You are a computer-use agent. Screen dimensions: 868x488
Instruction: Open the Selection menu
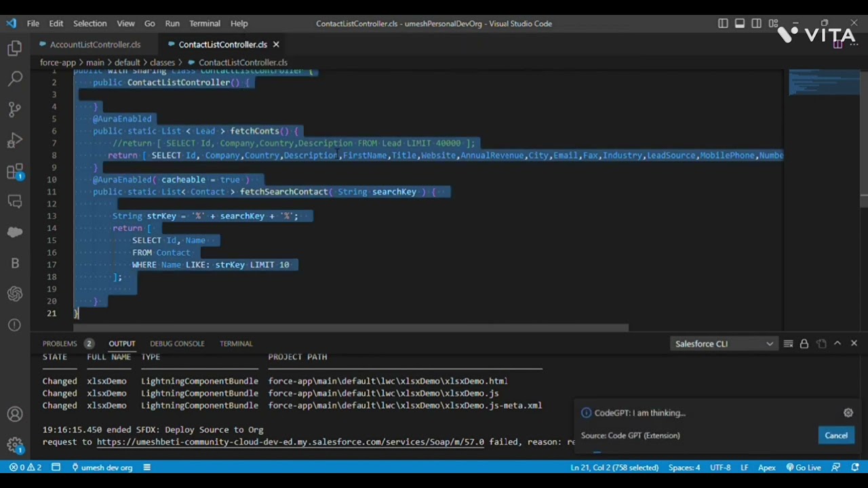(90, 23)
